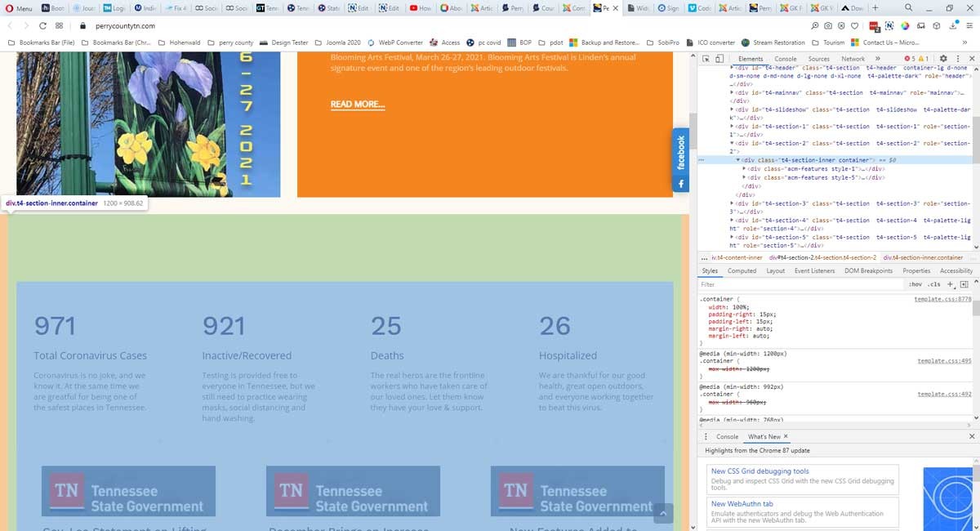Viewport: 980px width, 531px height.
Task: Click the styles Filter input
Action: (800, 284)
